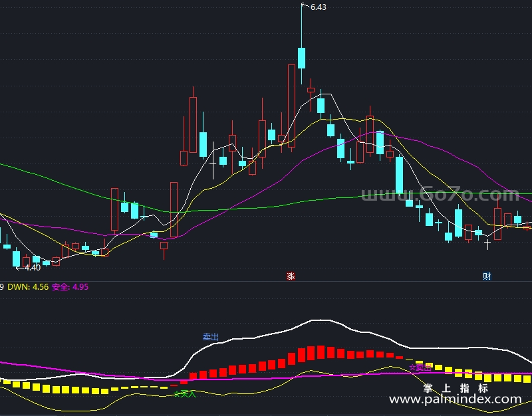Select the 6.43 high price label
This screenshot has width=532, height=416.
[319, 7]
